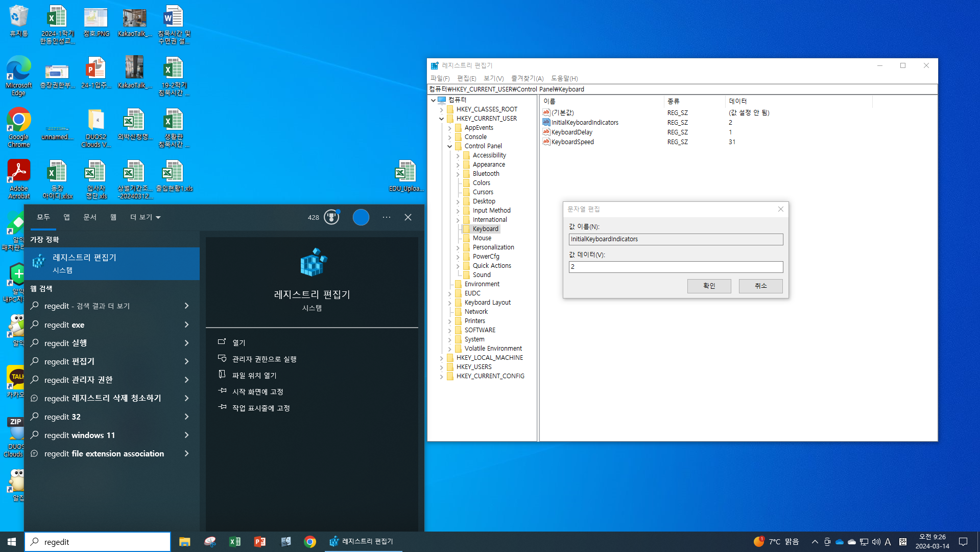Expand the HKEY_CLASSES_ROOT tree node

[442, 109]
